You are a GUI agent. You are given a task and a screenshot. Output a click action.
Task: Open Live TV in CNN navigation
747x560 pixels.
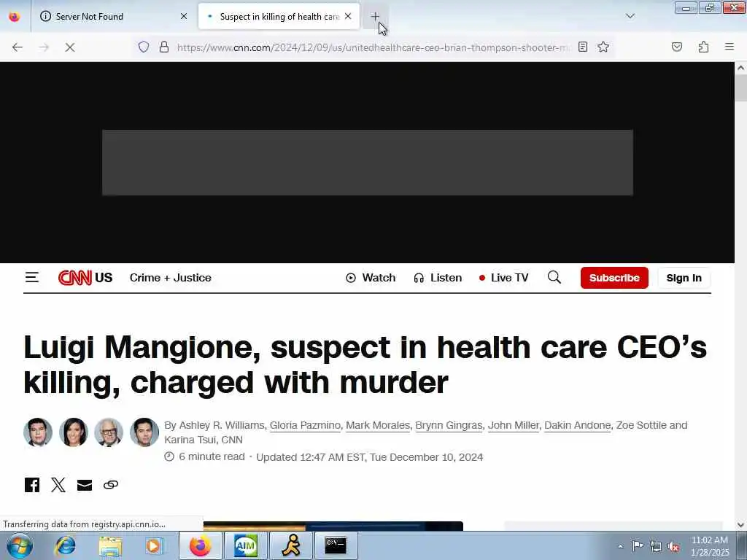pos(503,278)
